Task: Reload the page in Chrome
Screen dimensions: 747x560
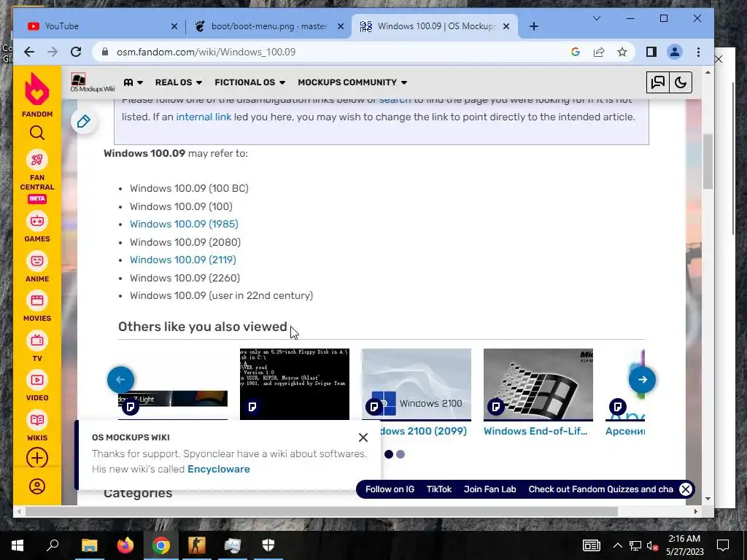Action: 76,52
